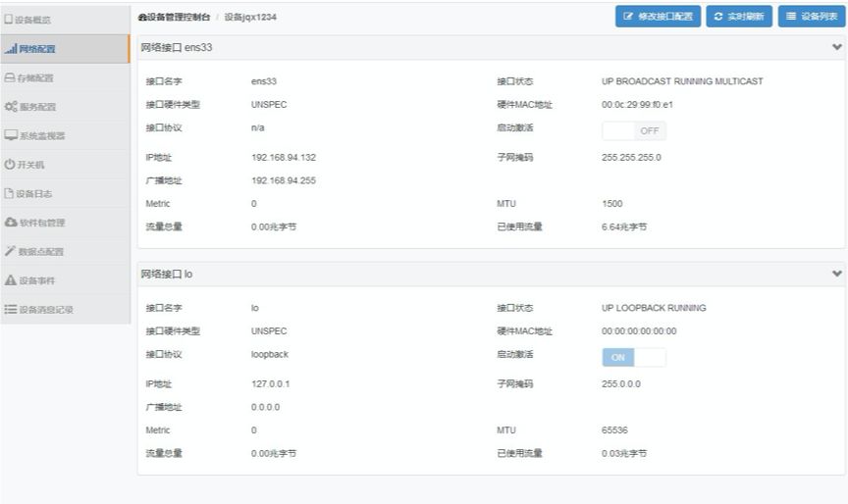The height and width of the screenshot is (504, 848).
Task: Collapse the 网络接口 lo panel chevron
Action: pyautogui.click(x=836, y=274)
